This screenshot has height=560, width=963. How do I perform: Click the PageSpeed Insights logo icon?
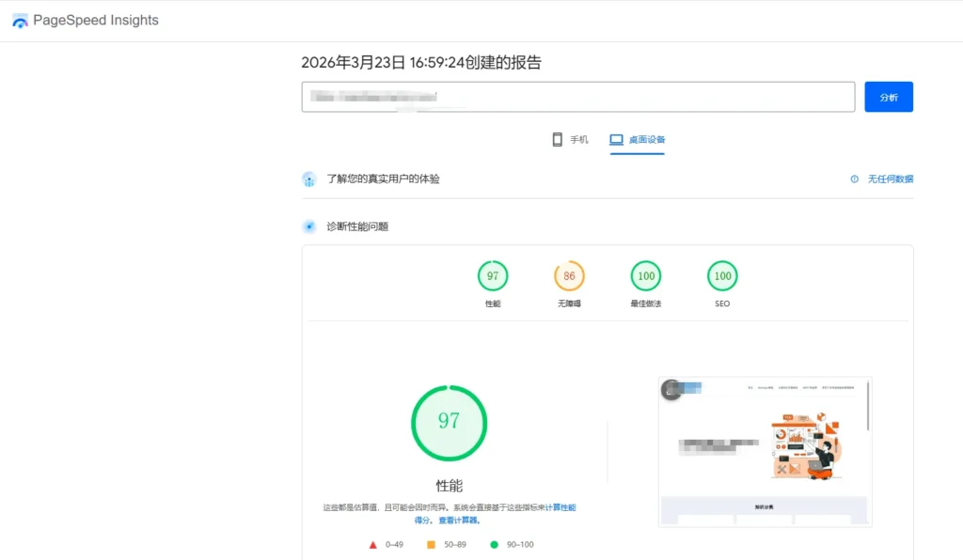tap(20, 21)
